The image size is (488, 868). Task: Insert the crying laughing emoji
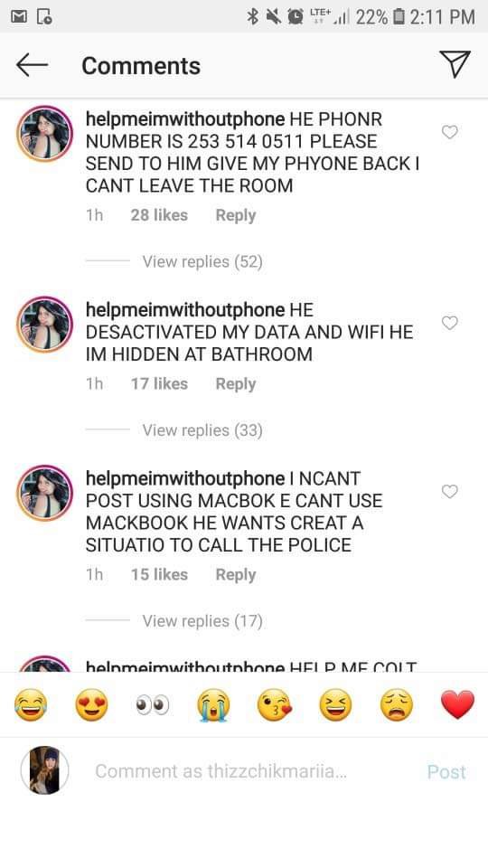click(31, 705)
